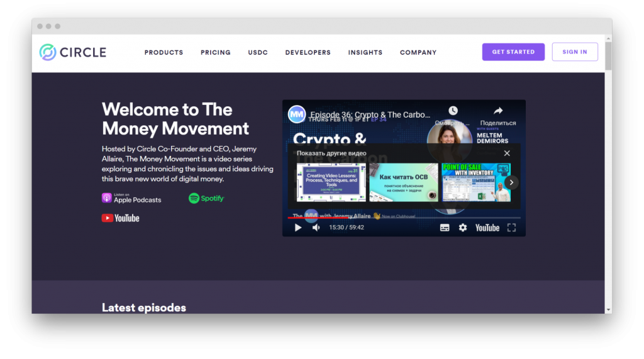
Task: Open the YouTube channel link below the podcasts
Action: [x=120, y=218]
